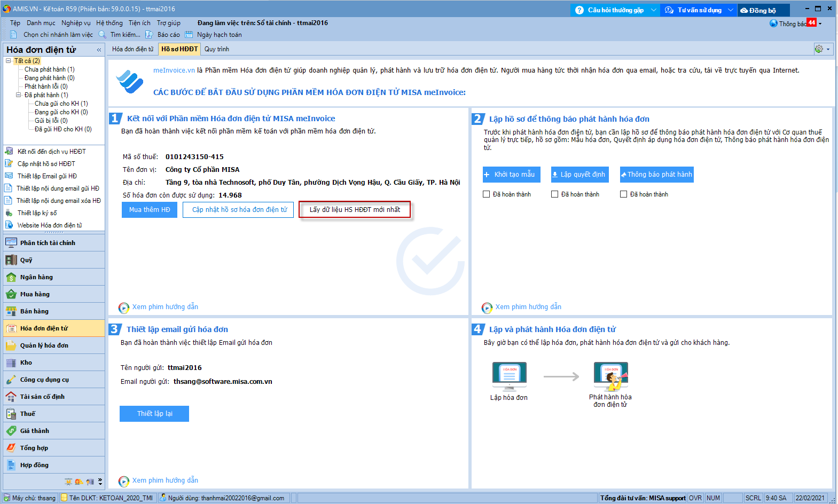Viewport: 838px width, 504px height.
Task: Click the Đồng bộ cloud sync icon
Action: pyautogui.click(x=744, y=10)
